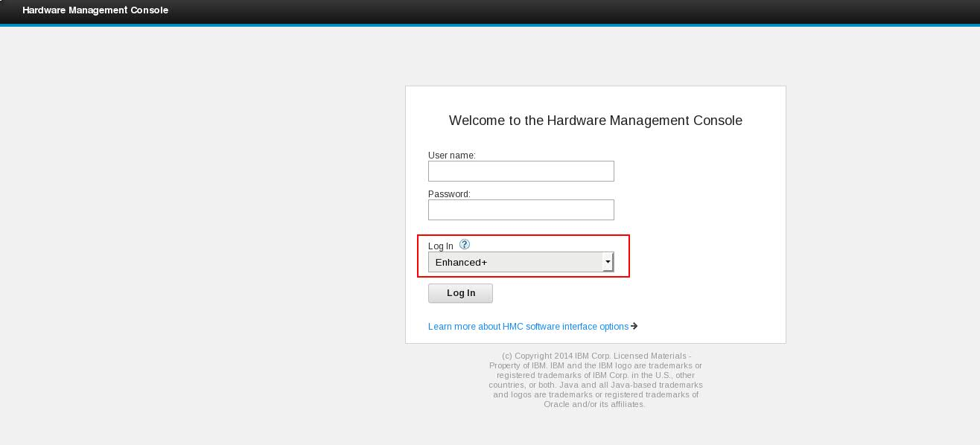
Task: Click the Welcome to the Hardware Management Console heading
Action: coord(596,121)
